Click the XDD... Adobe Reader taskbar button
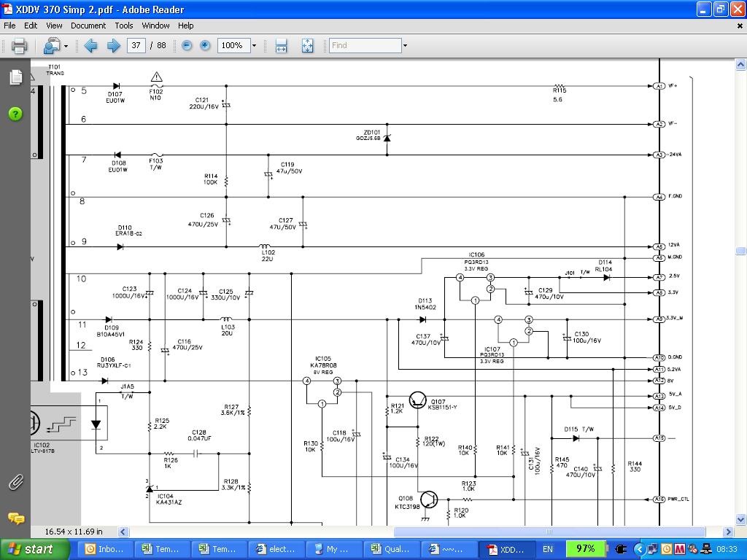Image resolution: width=747 pixels, height=560 pixels. pyautogui.click(x=506, y=550)
